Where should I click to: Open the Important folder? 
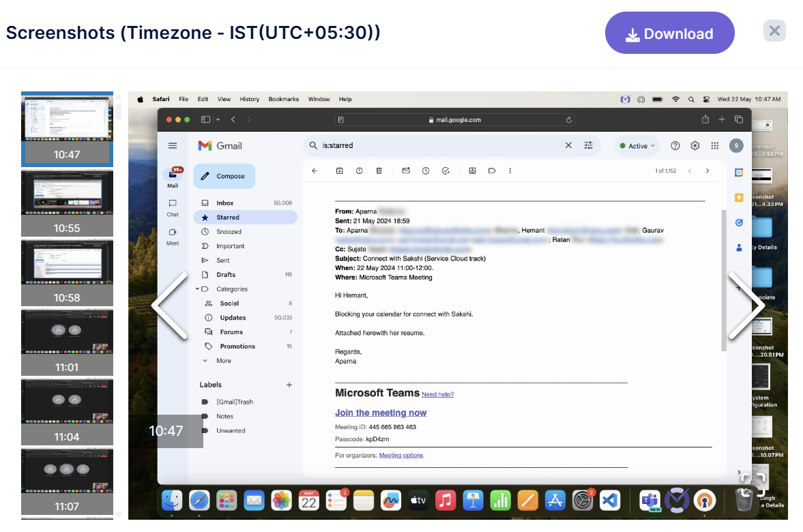coord(246,246)
